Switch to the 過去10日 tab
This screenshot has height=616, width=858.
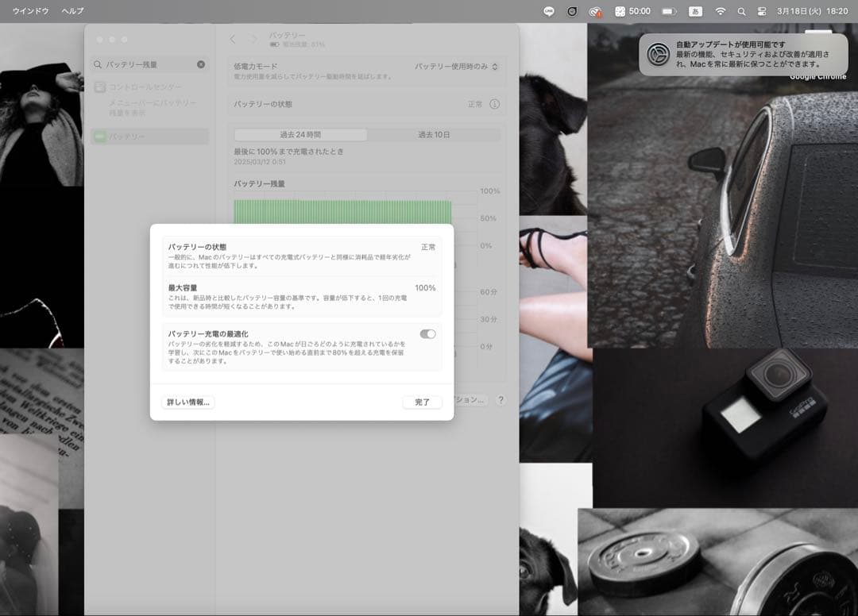[433, 134]
